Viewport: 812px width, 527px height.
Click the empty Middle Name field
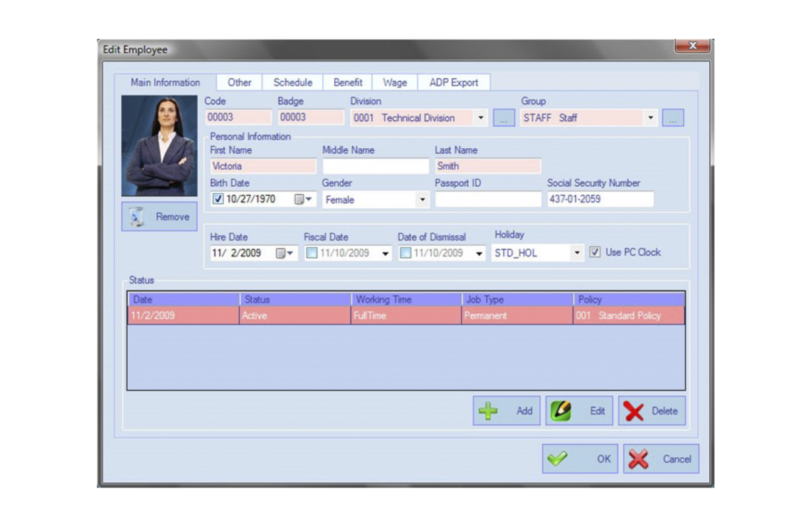[375, 166]
